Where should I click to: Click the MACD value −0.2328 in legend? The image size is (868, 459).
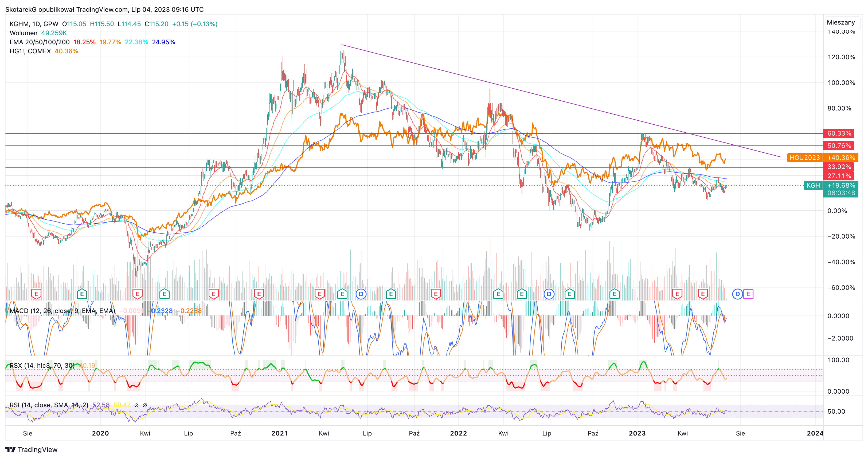tap(160, 310)
